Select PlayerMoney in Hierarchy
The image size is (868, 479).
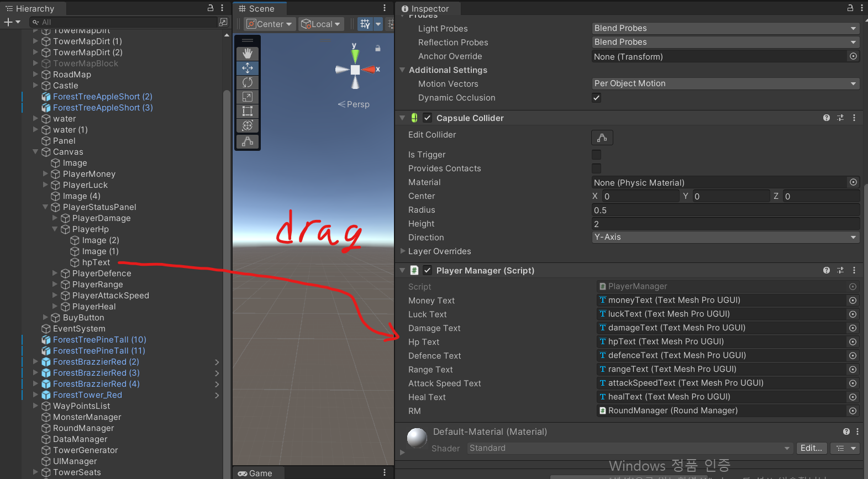point(89,174)
